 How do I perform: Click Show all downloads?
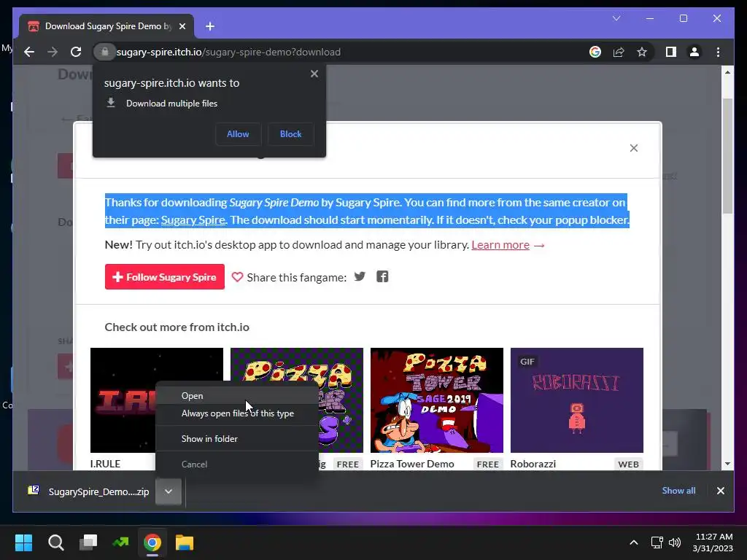tap(678, 491)
